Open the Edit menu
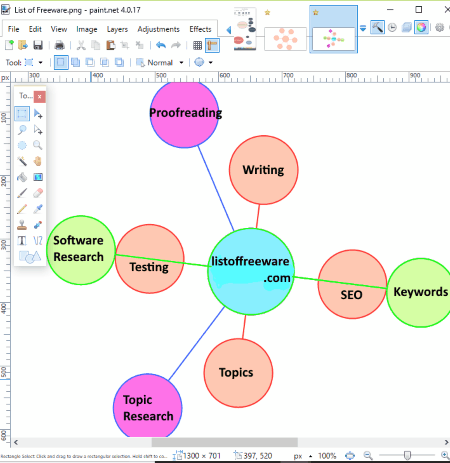450x463 pixels. coord(35,29)
